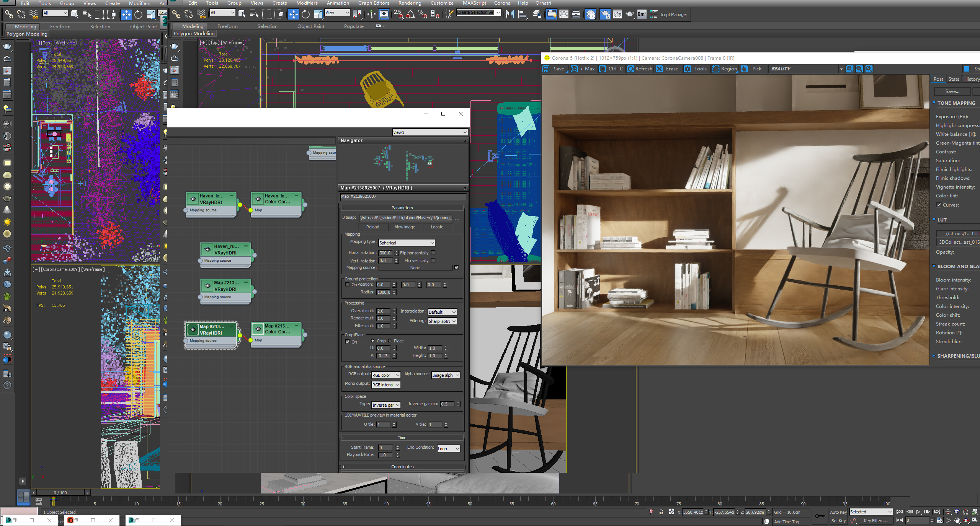This screenshot has height=526, width=980.
Task: Switch to the Freeform ribbon tab
Action: [x=227, y=26]
